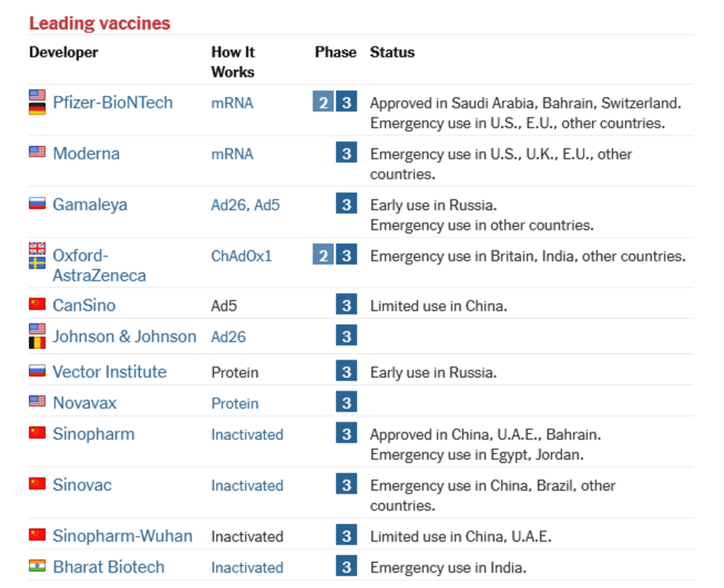Click the Phase 3 badge for Moderna
724x588 pixels.
[x=346, y=154]
